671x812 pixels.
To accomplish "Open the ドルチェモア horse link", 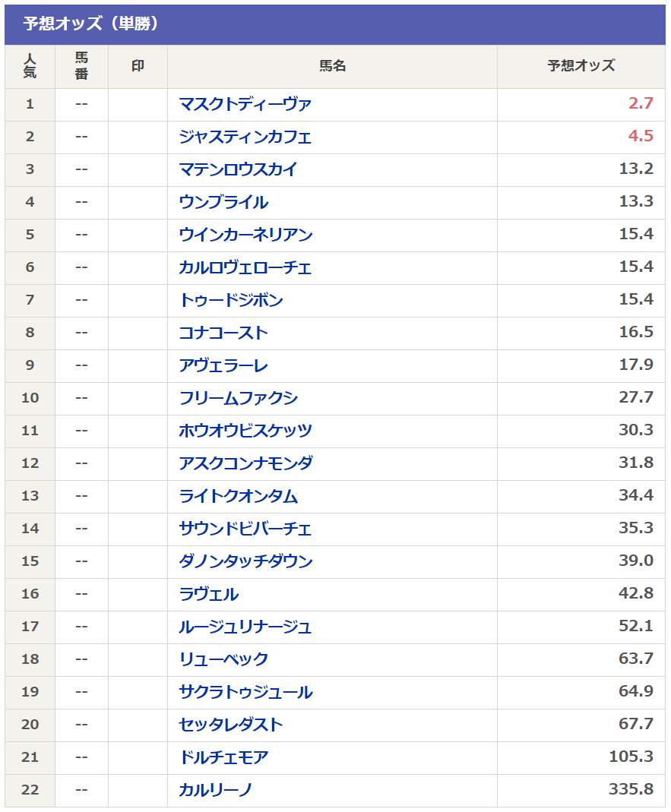I will [x=223, y=757].
